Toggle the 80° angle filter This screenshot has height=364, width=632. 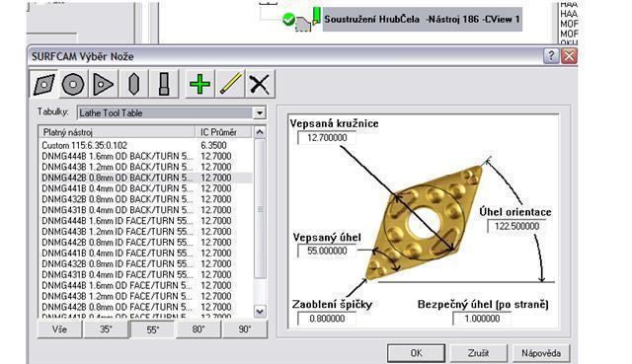(198, 329)
